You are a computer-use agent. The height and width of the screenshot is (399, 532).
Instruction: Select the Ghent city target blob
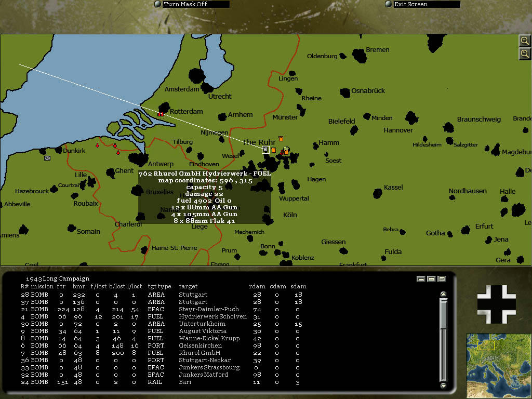click(x=111, y=172)
